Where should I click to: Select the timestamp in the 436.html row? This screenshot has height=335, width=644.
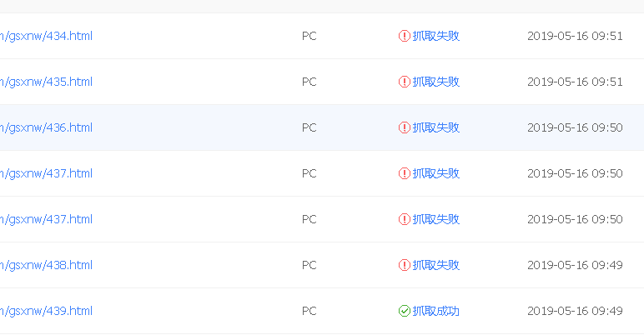(575, 127)
